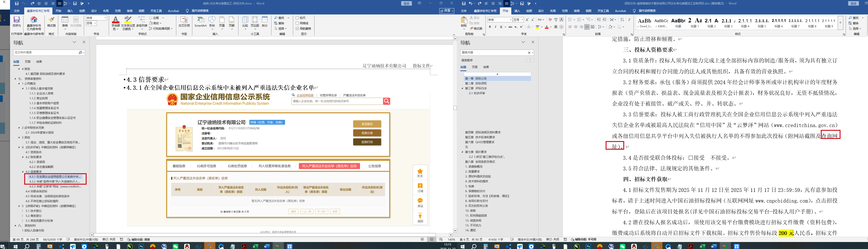Image resolution: width=868 pixels, height=249 pixels.
Task: Enable the 网格线 gridlines checkbox
Action: pos(298,23)
